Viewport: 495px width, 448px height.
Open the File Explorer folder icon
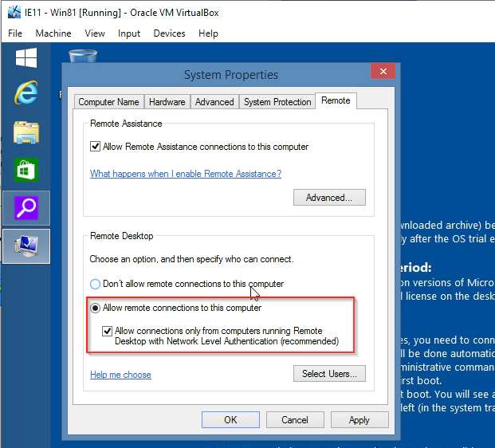26,132
